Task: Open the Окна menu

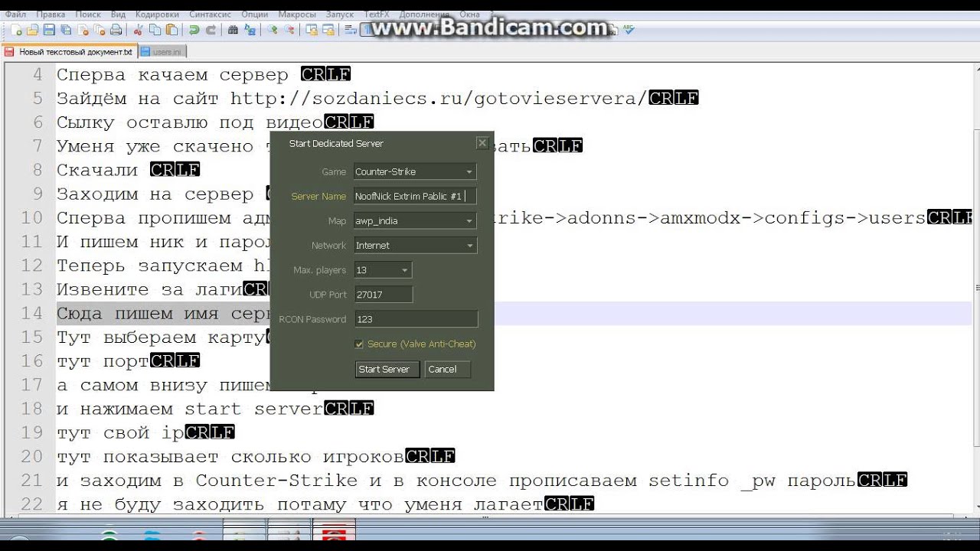Action: [x=469, y=14]
